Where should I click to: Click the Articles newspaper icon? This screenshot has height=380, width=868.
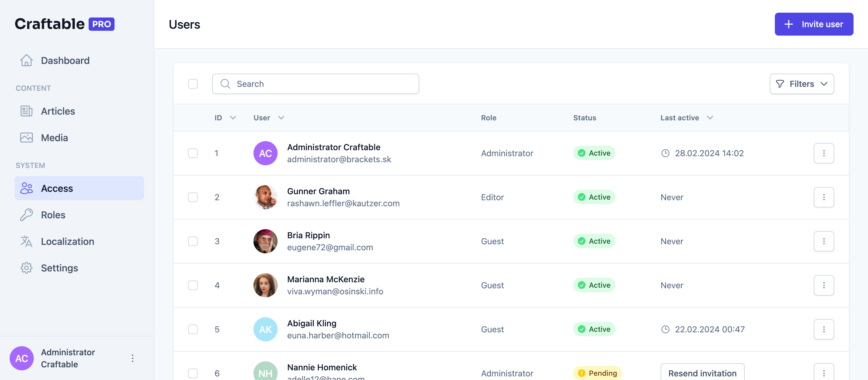point(26,111)
